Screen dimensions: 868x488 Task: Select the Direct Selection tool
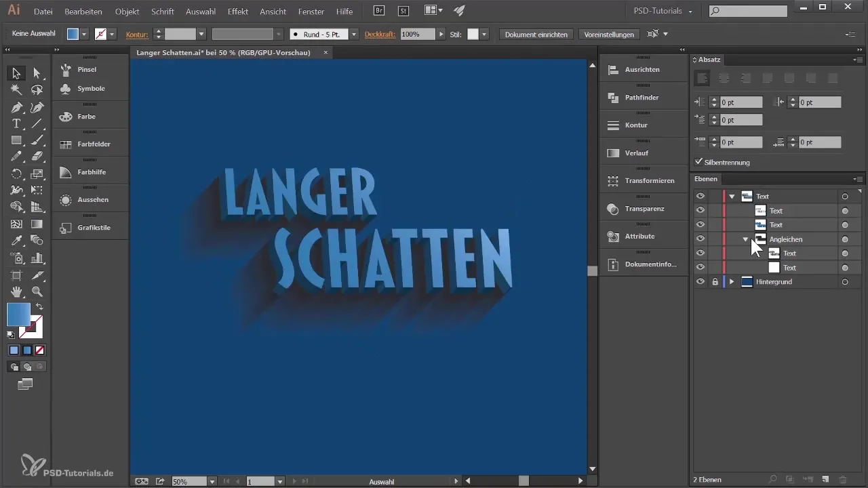[37, 73]
